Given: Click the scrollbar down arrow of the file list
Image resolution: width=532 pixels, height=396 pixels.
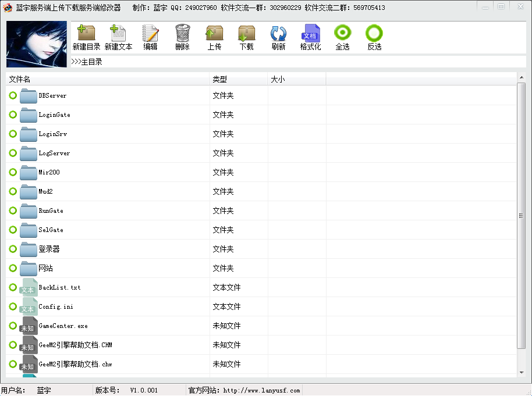Looking at the screenshot, I should [x=521, y=372].
